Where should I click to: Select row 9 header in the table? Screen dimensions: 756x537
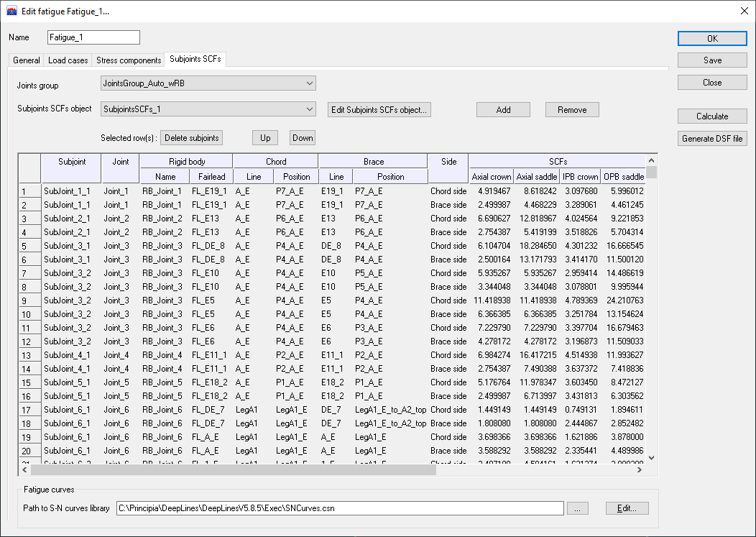coord(29,300)
